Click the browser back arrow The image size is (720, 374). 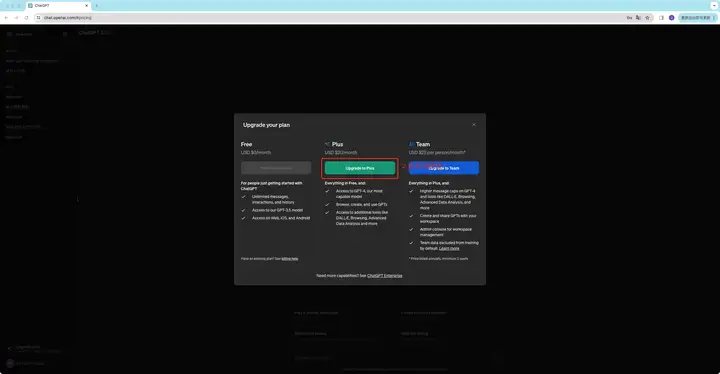6,18
